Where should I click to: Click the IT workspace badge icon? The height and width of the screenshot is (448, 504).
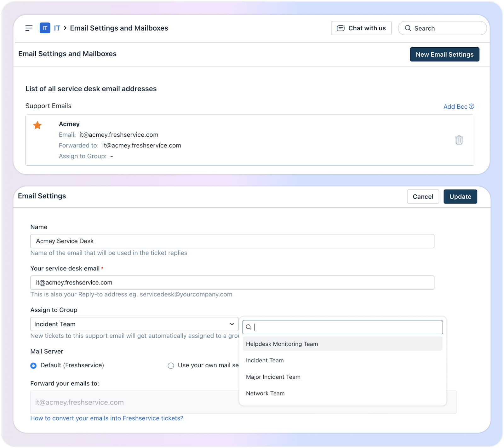point(45,28)
